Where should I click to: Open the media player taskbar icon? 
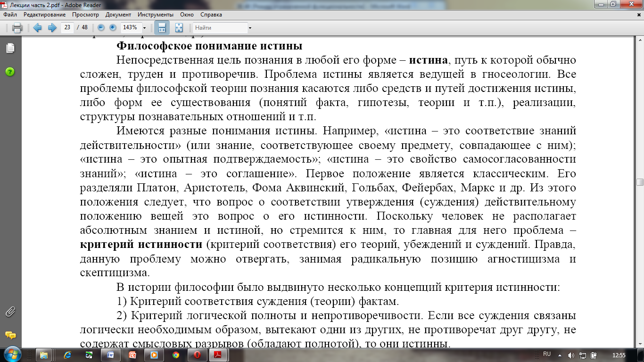pos(154,354)
